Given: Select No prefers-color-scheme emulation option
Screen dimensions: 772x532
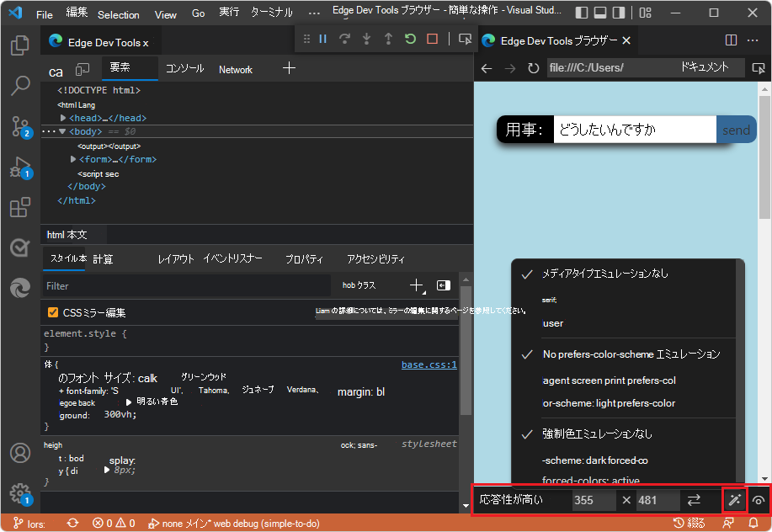Looking at the screenshot, I should click(623, 354).
